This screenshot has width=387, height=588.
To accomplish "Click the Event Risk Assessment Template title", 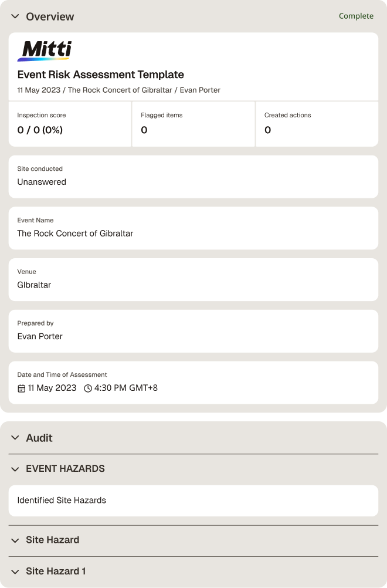I will click(101, 75).
